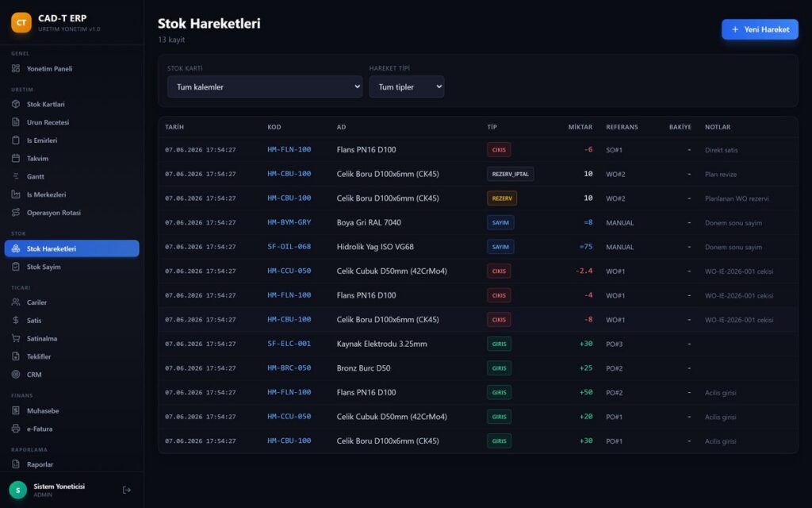Open Yonetim Paneli dashboard icon
The image size is (812, 508).
pos(16,68)
